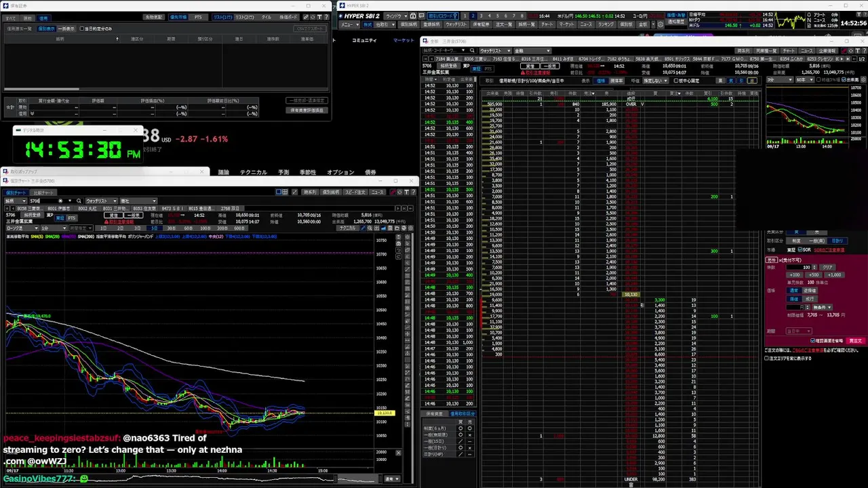The width and height of the screenshot is (868, 488).
Task: Click the search magnifier beside 5706 field
Action: click(79, 201)
